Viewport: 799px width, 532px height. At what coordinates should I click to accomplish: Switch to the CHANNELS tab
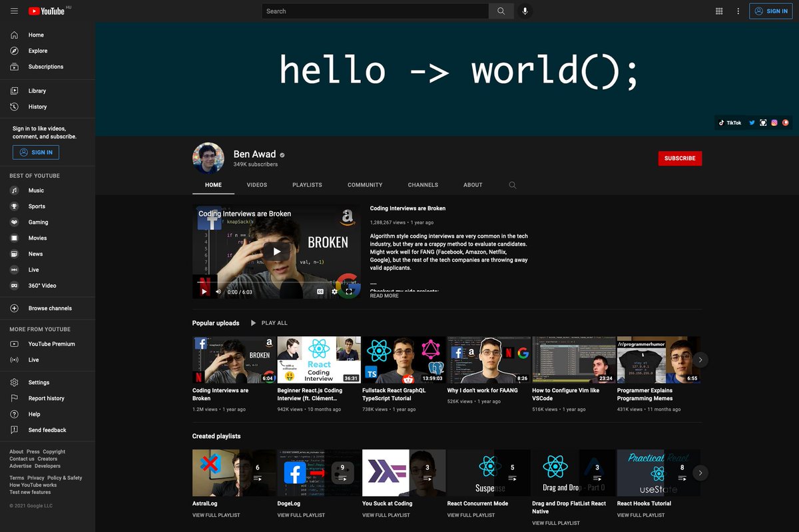423,185
